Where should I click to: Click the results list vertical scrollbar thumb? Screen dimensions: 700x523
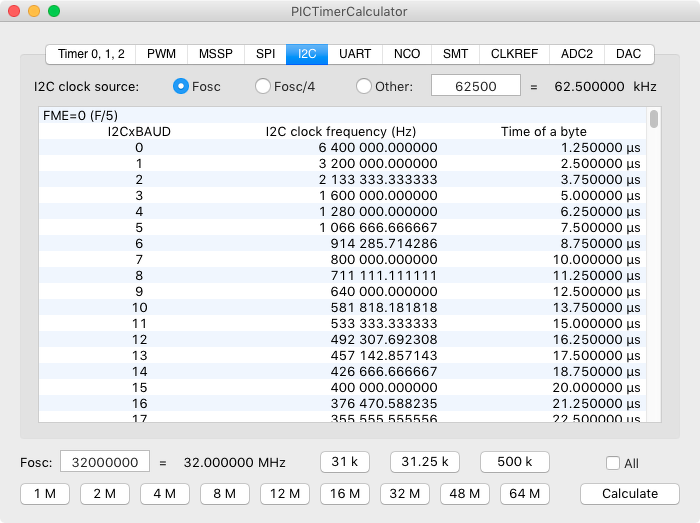(654, 119)
